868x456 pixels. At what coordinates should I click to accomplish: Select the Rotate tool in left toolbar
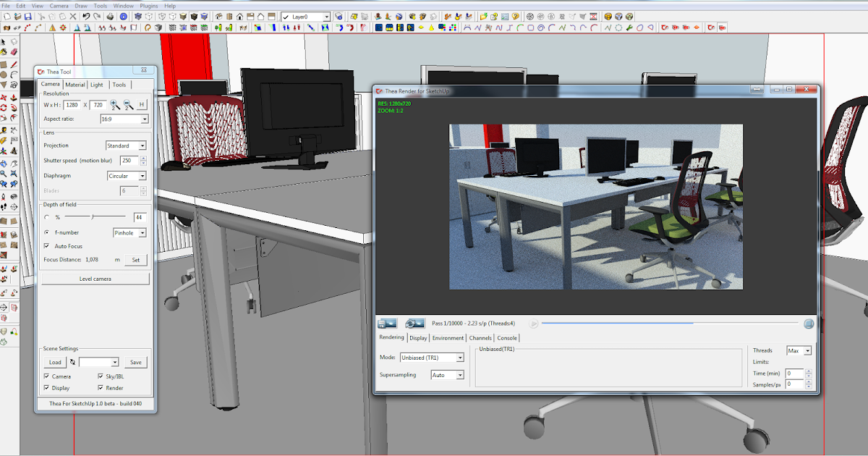3,108
